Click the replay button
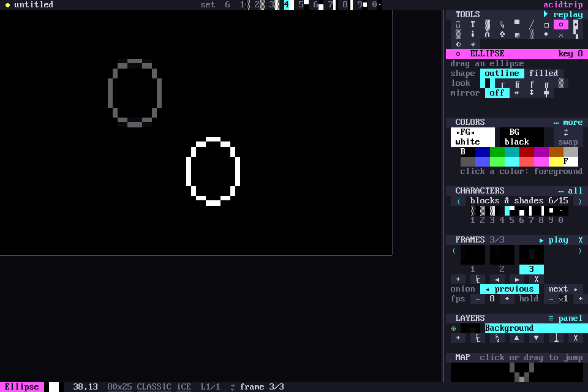The image size is (588, 392). pos(563,14)
